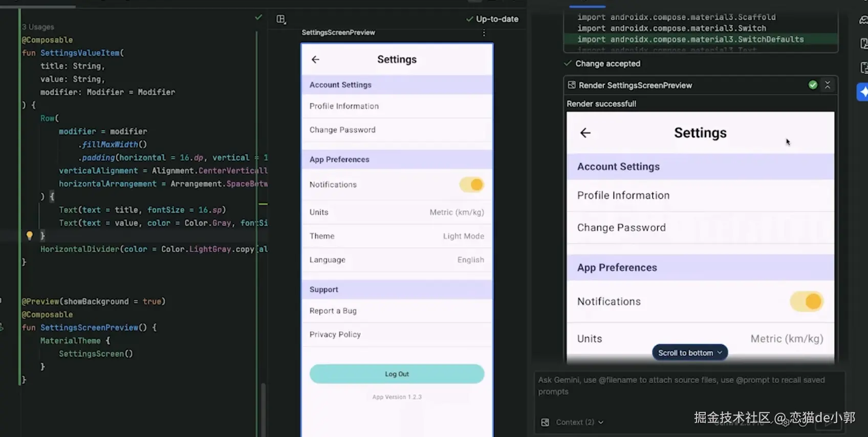Image resolution: width=868 pixels, height=437 pixels.
Task: Open Profile Information in center preview
Action: tap(397, 106)
